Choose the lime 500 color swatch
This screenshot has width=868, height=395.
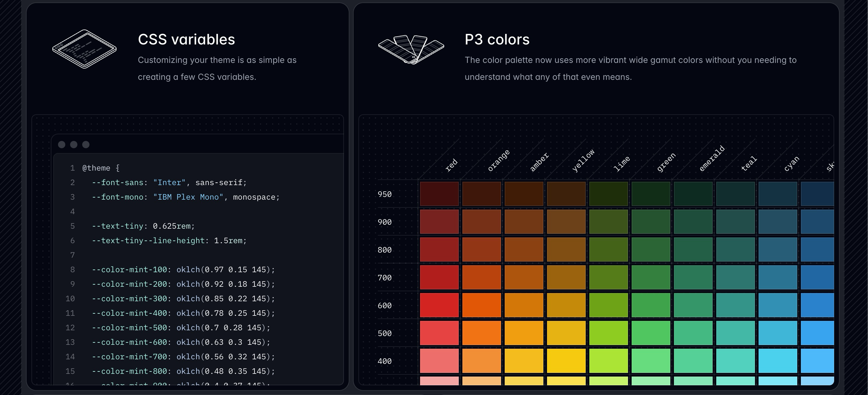pyautogui.click(x=609, y=333)
